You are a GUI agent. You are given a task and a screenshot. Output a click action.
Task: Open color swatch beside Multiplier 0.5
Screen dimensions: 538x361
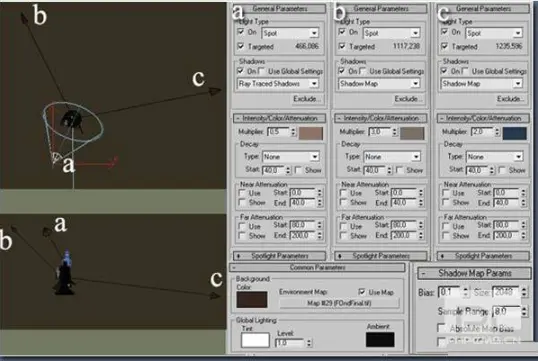click(x=311, y=133)
